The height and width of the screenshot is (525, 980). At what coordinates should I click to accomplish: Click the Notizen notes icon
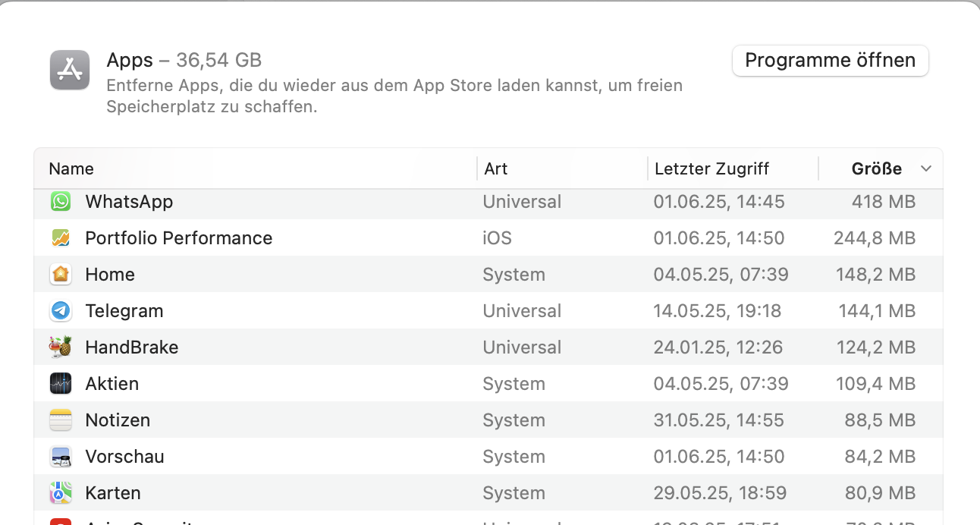coord(61,420)
